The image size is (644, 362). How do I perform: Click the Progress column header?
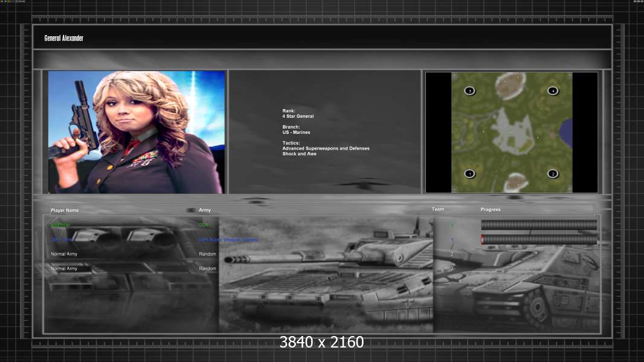pos(491,209)
